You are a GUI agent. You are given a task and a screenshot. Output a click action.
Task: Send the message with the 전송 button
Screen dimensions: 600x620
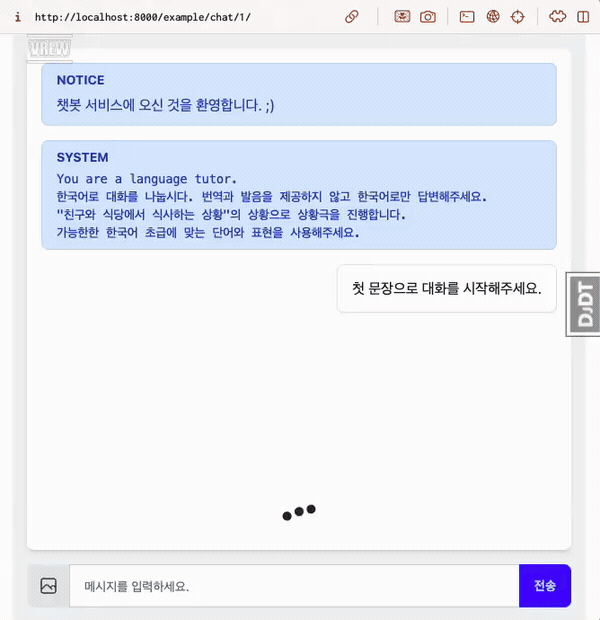tap(545, 586)
